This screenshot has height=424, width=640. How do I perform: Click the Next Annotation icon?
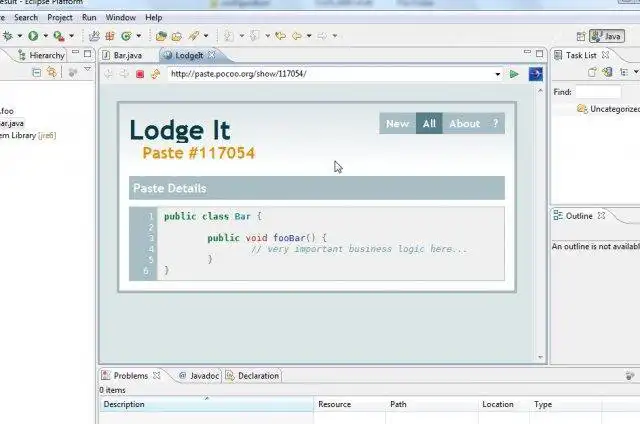click(229, 36)
